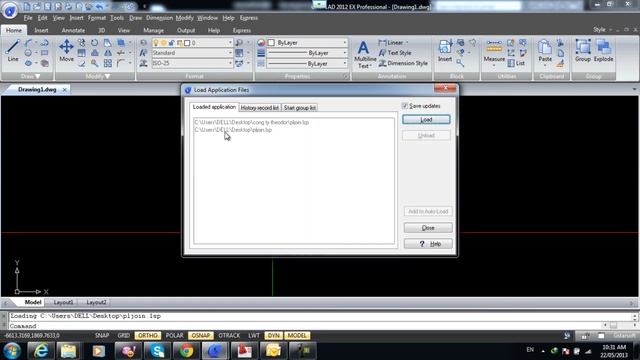Image resolution: width=640 pixels, height=360 pixels.
Task: Switch to the Manage ribbon tab
Action: (153, 30)
